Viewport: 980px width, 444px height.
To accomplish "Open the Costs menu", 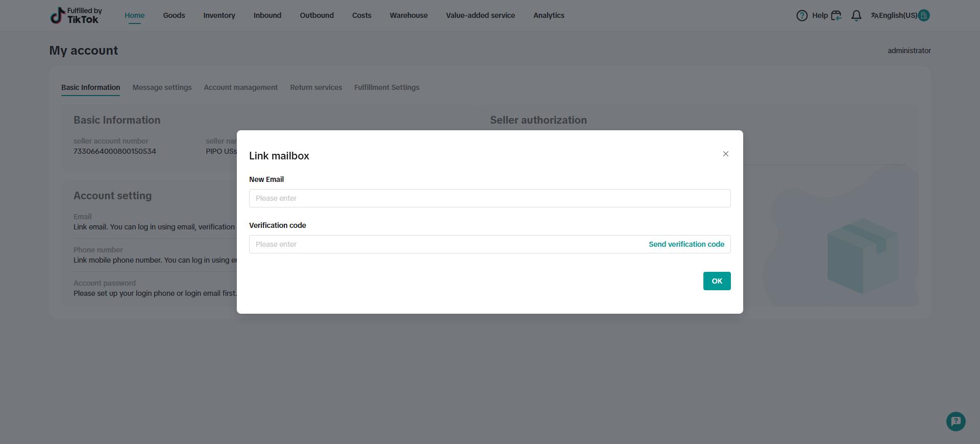I will (x=362, y=15).
